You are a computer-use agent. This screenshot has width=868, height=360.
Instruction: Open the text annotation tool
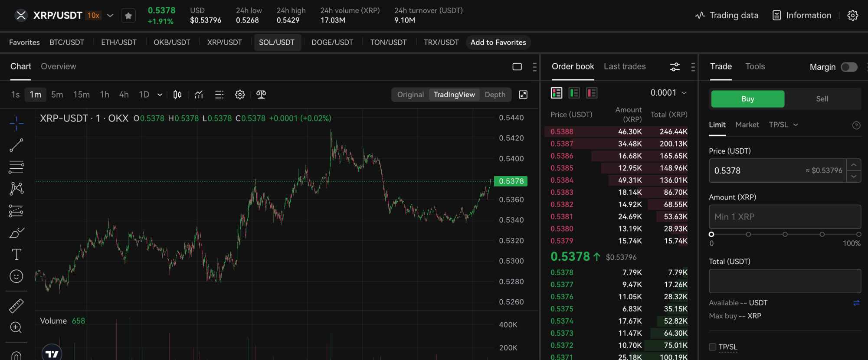click(x=16, y=254)
